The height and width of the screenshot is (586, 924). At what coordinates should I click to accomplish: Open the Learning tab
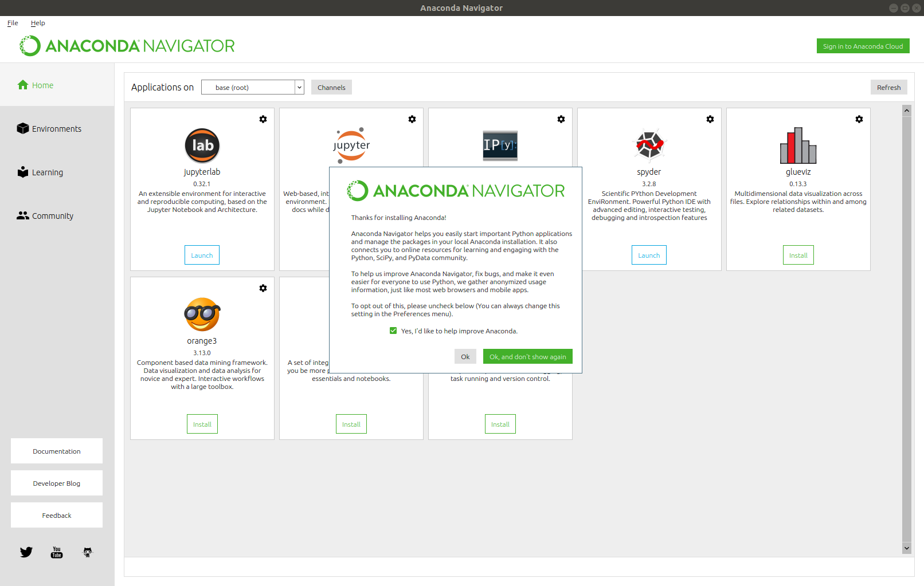click(x=57, y=172)
